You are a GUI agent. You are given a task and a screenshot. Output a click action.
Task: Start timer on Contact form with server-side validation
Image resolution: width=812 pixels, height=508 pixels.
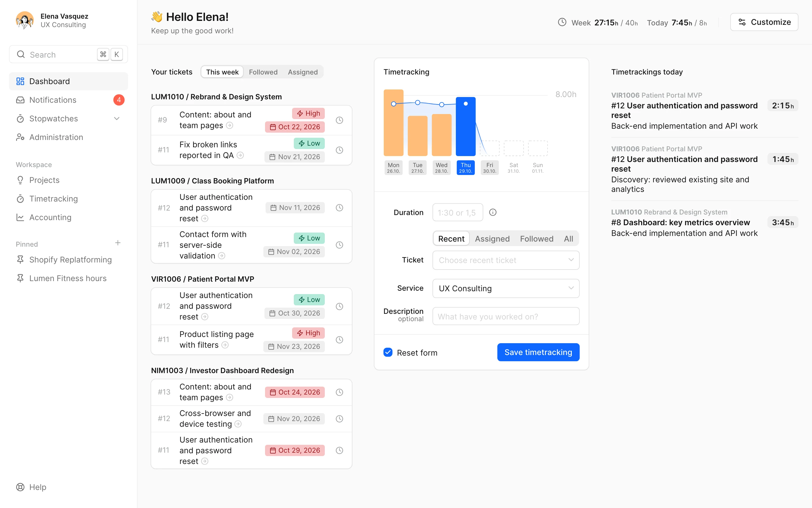339,245
